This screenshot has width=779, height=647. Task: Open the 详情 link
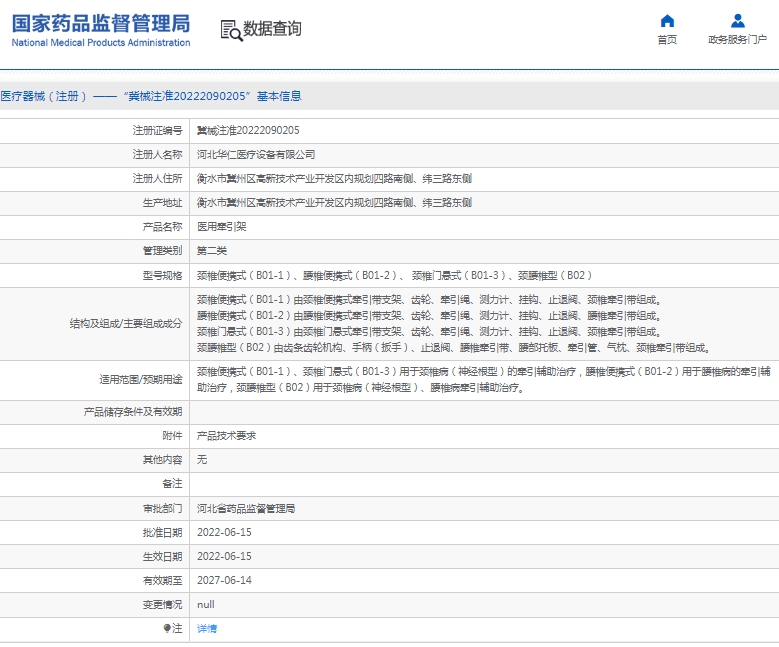point(207,629)
